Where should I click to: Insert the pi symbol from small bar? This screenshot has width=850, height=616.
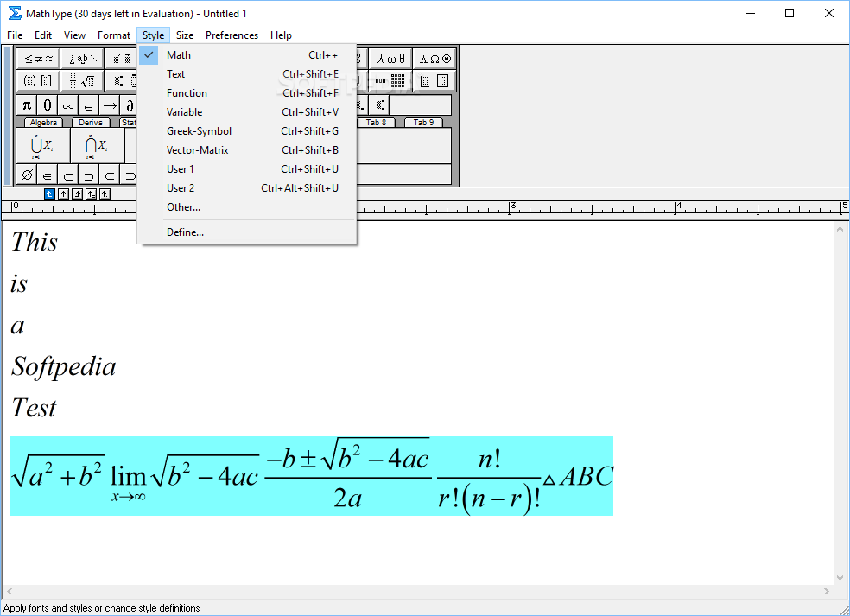27,105
